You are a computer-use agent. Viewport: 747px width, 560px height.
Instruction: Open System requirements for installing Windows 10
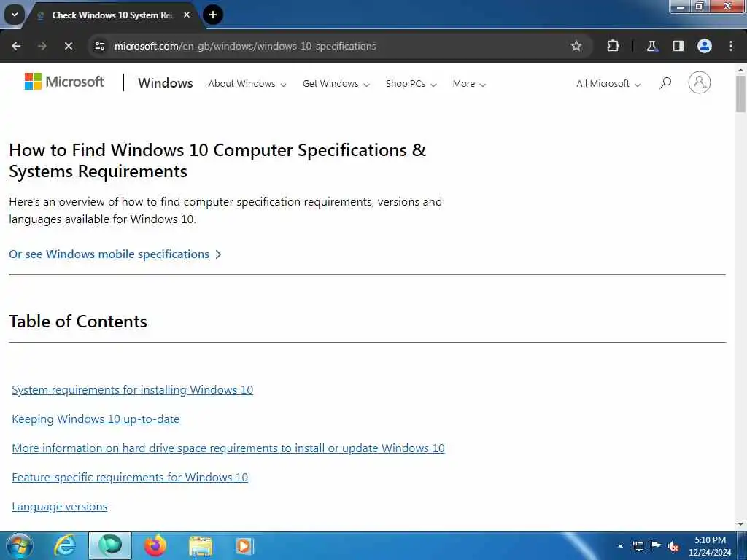(x=133, y=390)
